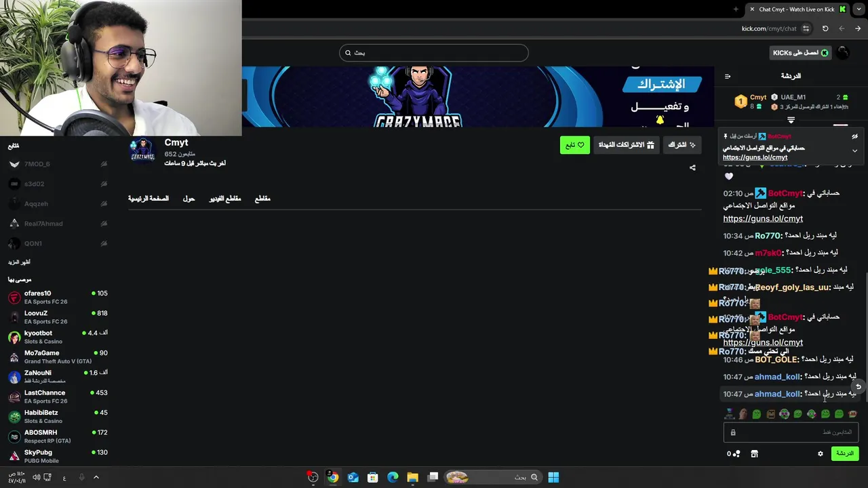
Task: Select the Chat Cmyt Kick browser tab
Action: [797, 9]
